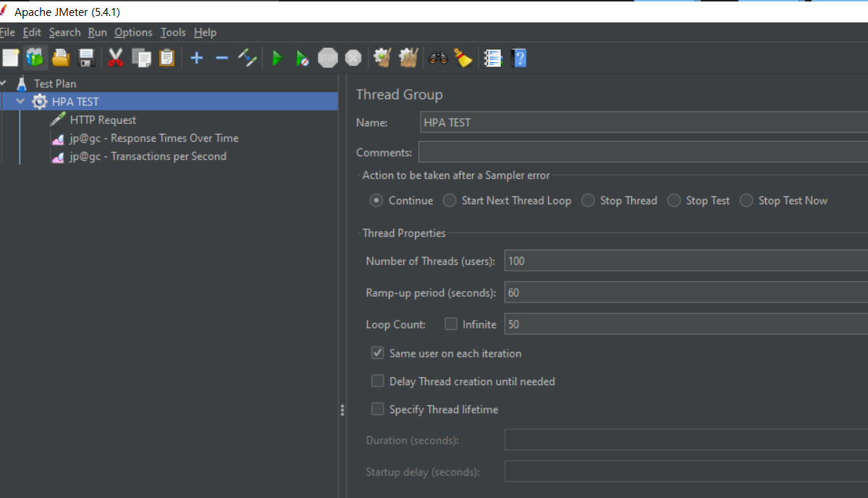The height and width of the screenshot is (498, 868).
Task: Click the HTTP Request pipette icon
Action: (58, 119)
